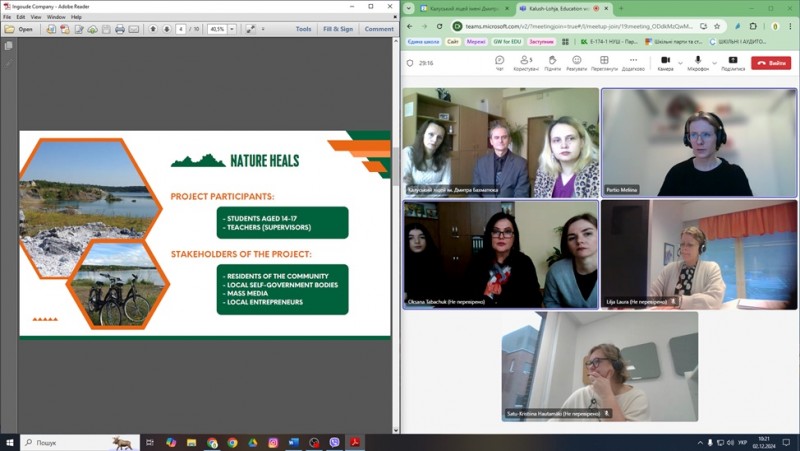
Task: Raise hand (Підняти) in Teams
Action: tap(553, 63)
